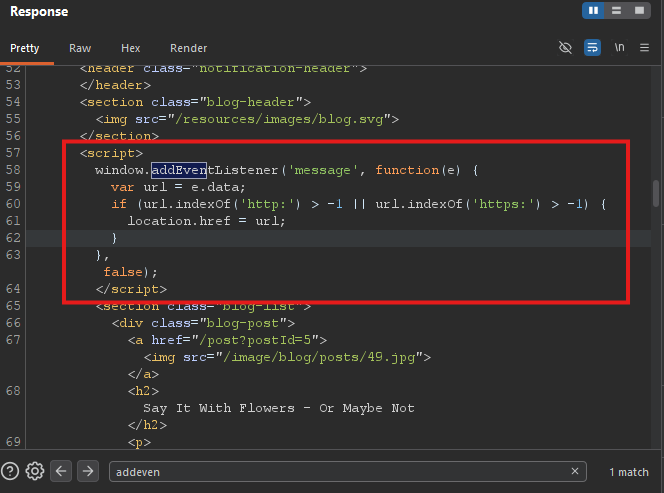Toggle line wrap button
Viewport: 664px width, 493px height.
[x=592, y=47]
